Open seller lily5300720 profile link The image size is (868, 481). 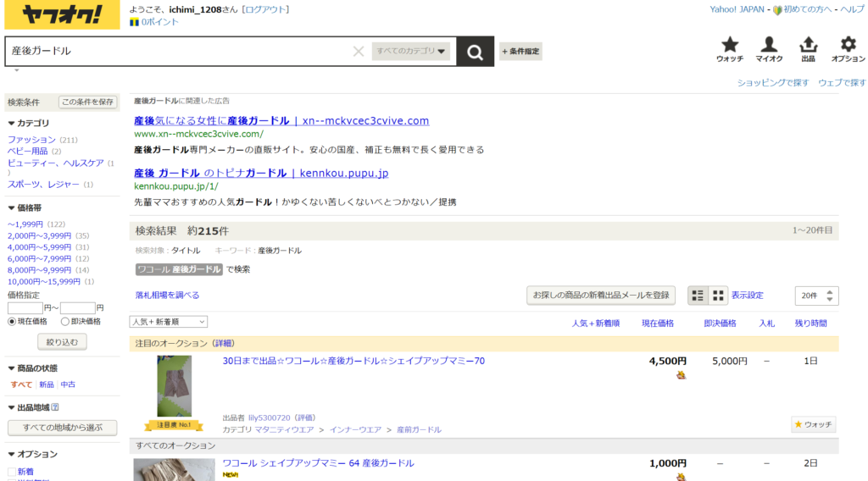point(269,418)
